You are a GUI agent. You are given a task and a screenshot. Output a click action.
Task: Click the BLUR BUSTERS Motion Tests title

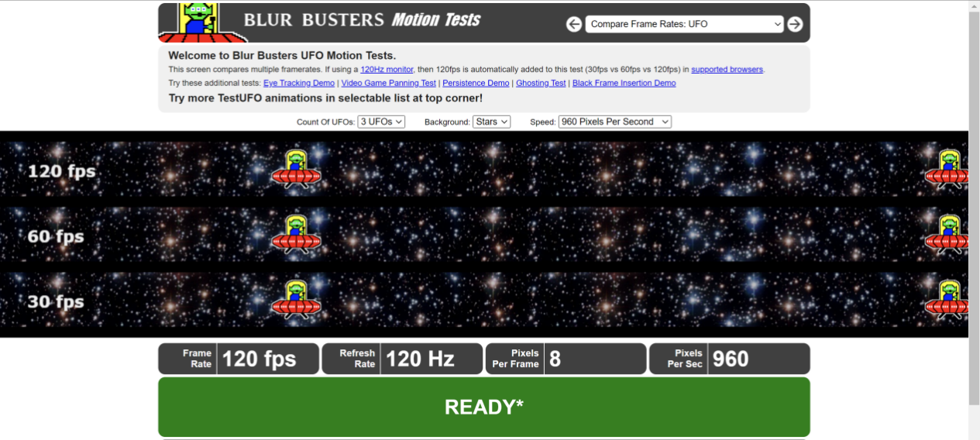tap(362, 20)
